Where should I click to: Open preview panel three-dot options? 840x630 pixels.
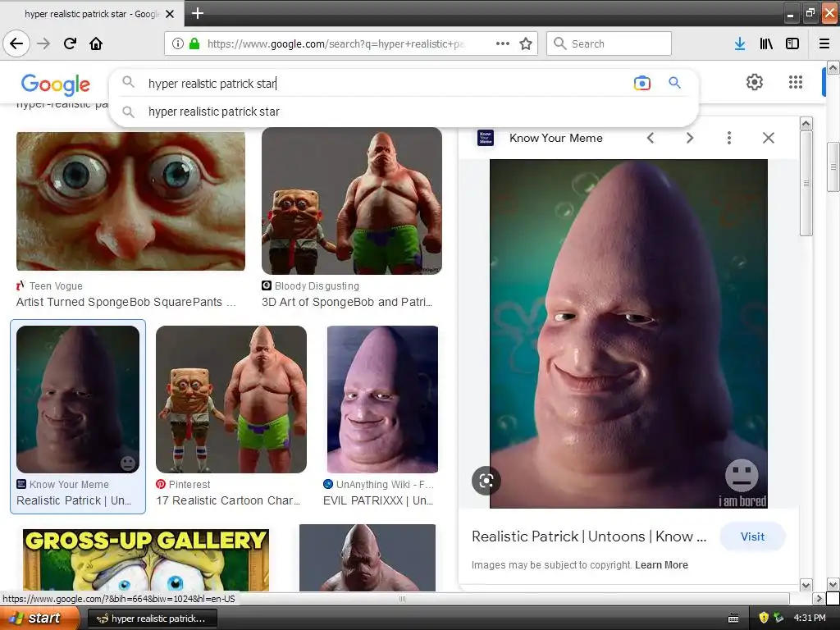pos(729,138)
